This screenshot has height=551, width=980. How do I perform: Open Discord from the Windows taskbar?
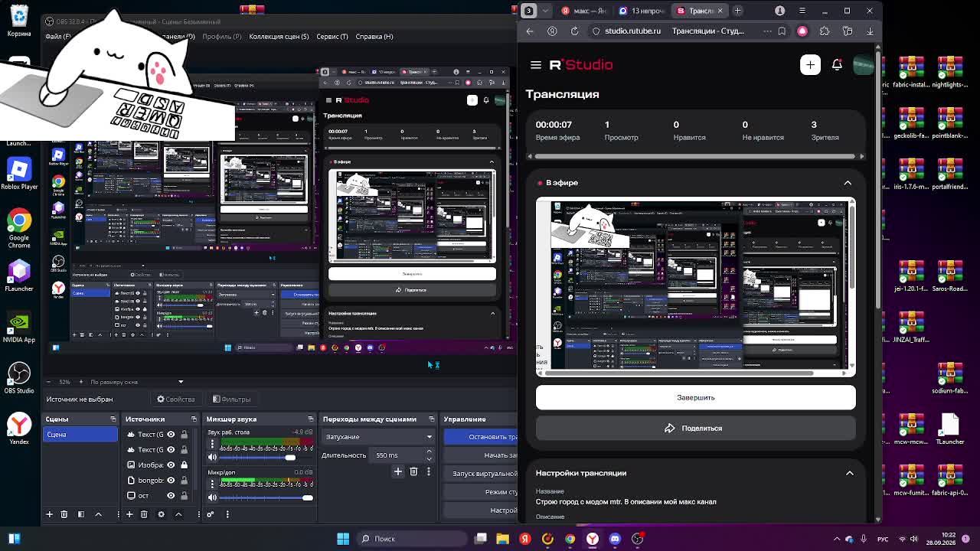[615, 539]
